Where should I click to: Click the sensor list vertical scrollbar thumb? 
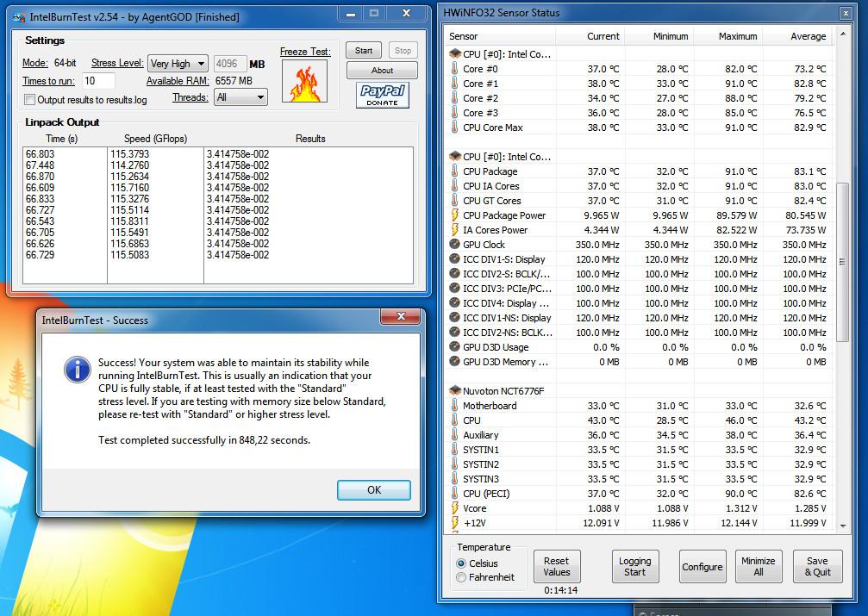[842, 262]
